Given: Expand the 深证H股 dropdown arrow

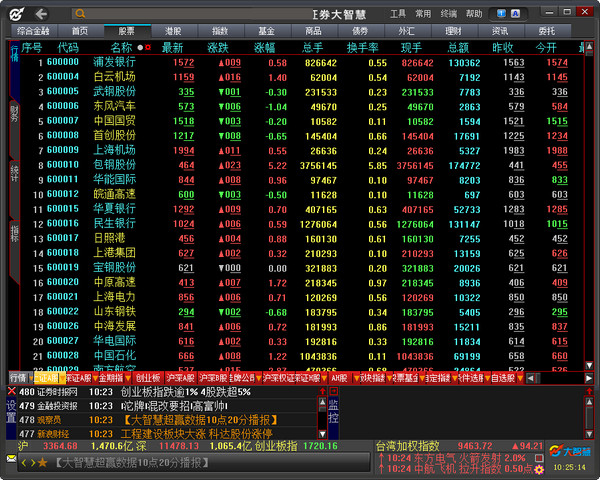Looking at the screenshot, I should [324, 379].
